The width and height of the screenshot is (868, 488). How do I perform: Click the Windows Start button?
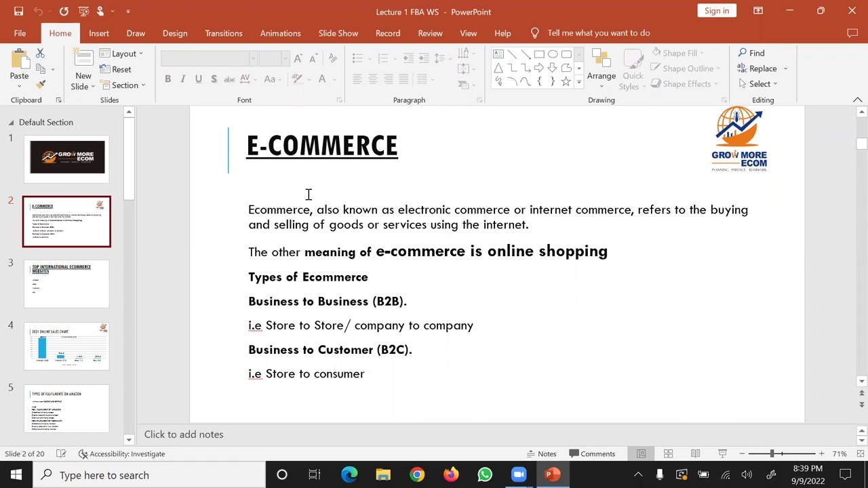pos(16,474)
